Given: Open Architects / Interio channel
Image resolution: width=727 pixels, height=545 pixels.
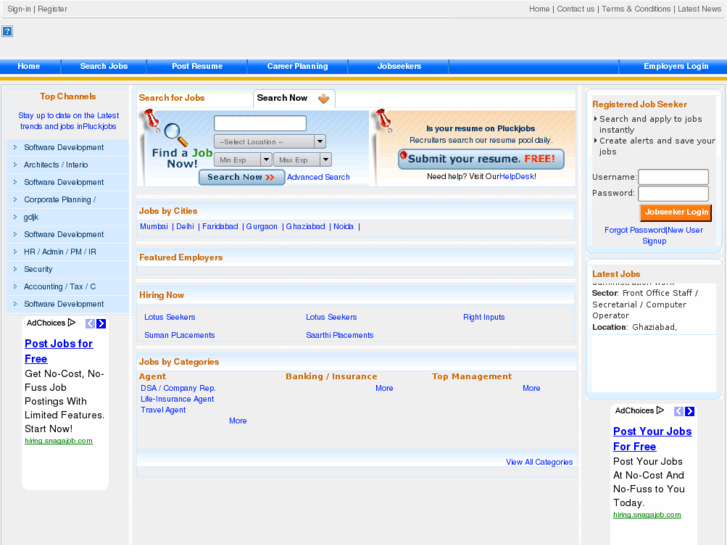Looking at the screenshot, I should click(x=56, y=165).
